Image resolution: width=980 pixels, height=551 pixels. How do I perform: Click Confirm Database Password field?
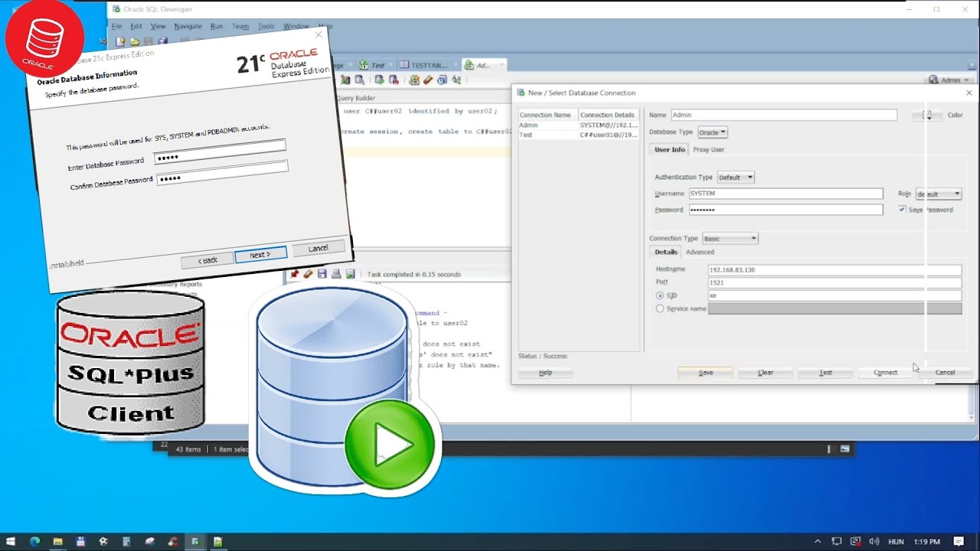click(223, 174)
